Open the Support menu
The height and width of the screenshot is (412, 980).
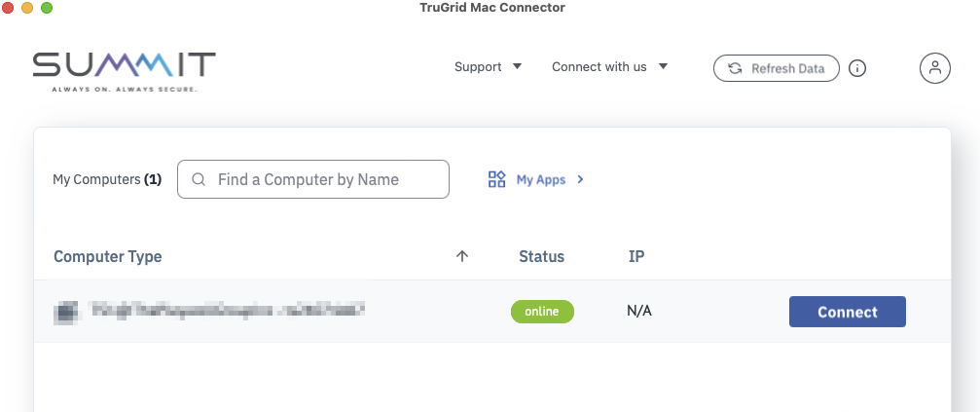(489, 67)
